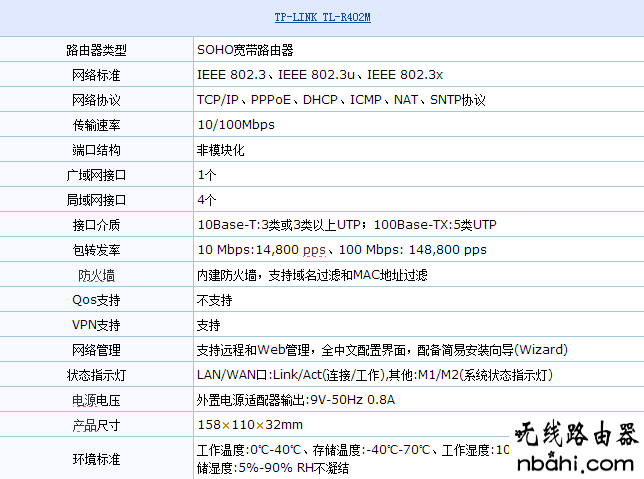Screen dimensions: 644x479
Task: Click the 电源电压 label
Action: [96, 401]
